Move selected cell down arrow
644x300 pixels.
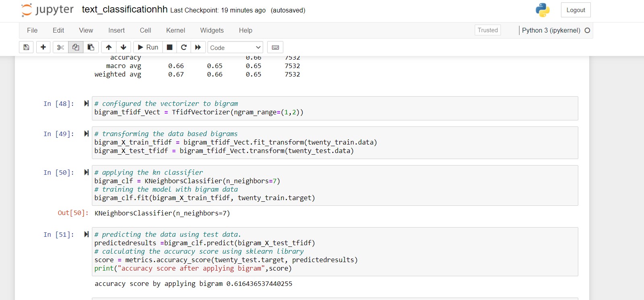(124, 47)
